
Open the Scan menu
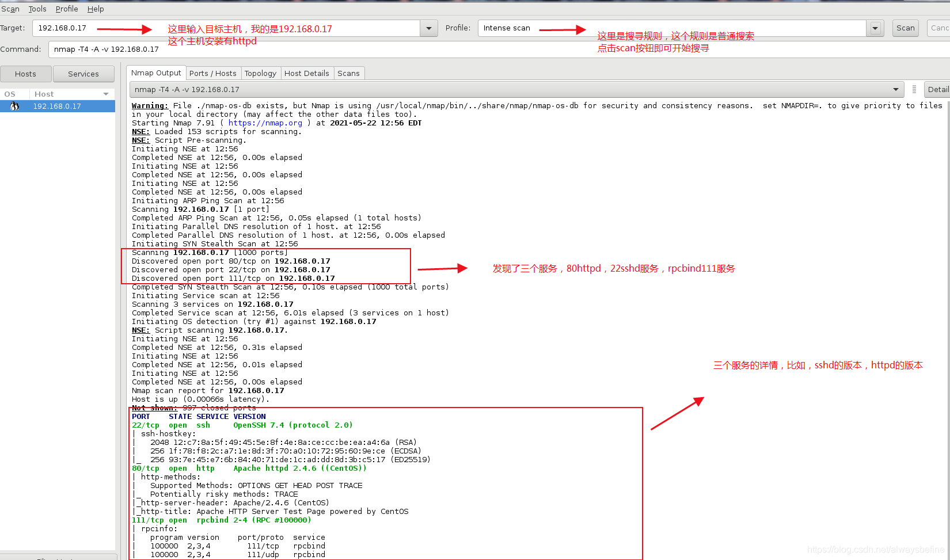[x=10, y=9]
